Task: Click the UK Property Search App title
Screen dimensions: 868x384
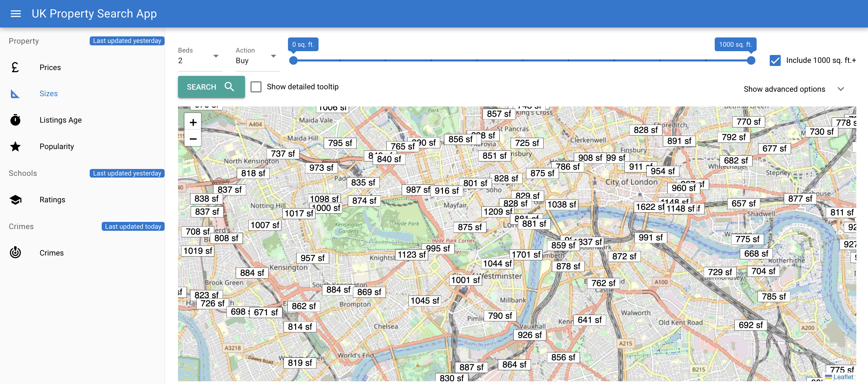Action: pos(94,14)
